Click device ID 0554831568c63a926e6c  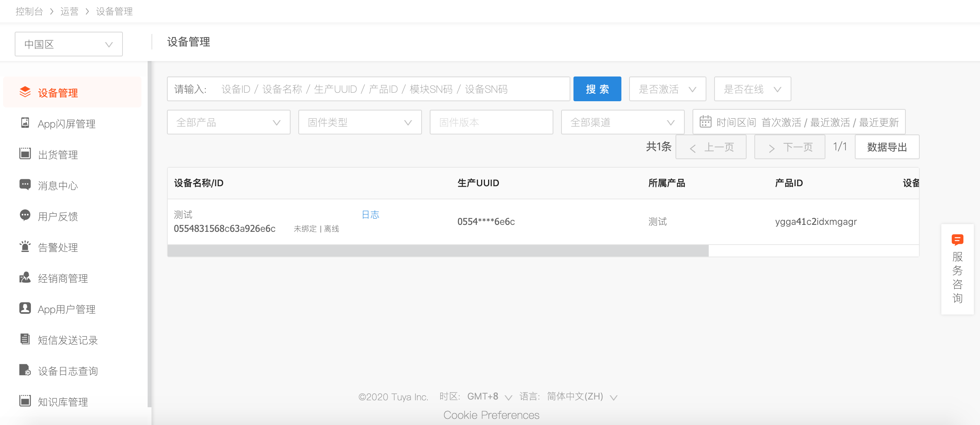225,228
